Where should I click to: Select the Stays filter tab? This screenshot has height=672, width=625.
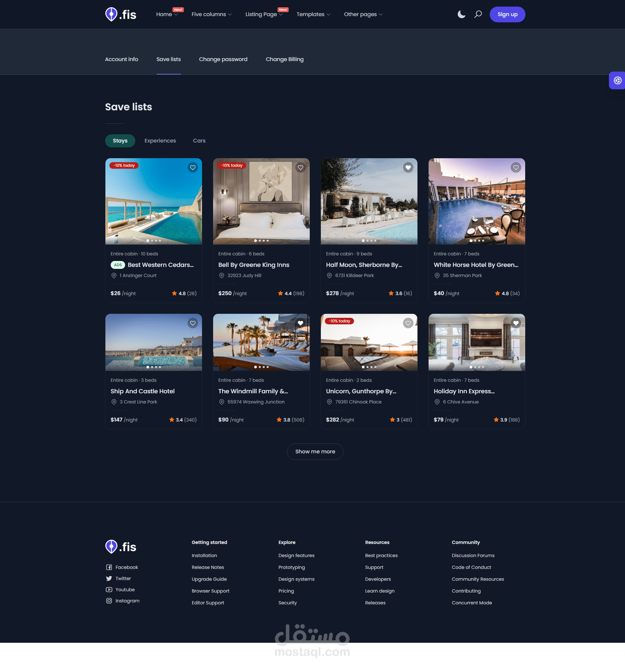[x=120, y=141]
